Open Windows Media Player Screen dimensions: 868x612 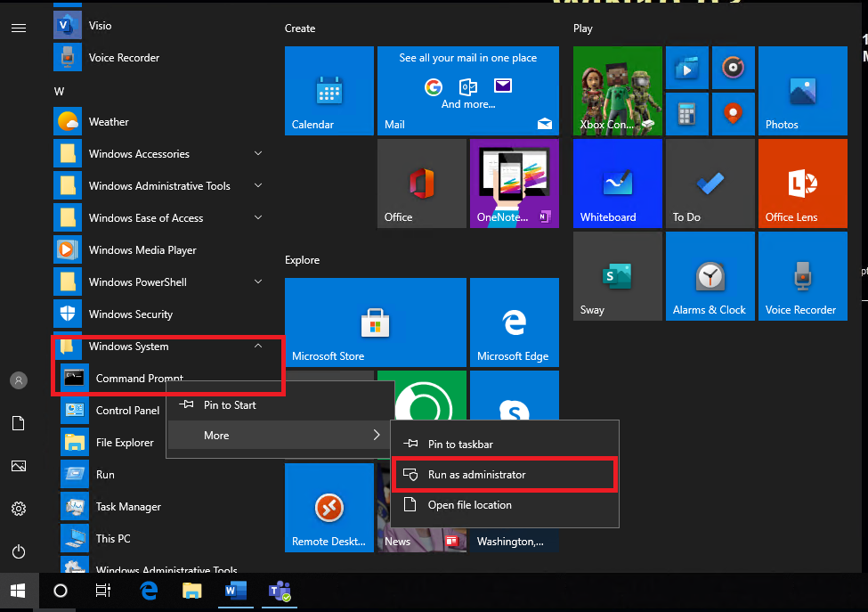tap(142, 249)
